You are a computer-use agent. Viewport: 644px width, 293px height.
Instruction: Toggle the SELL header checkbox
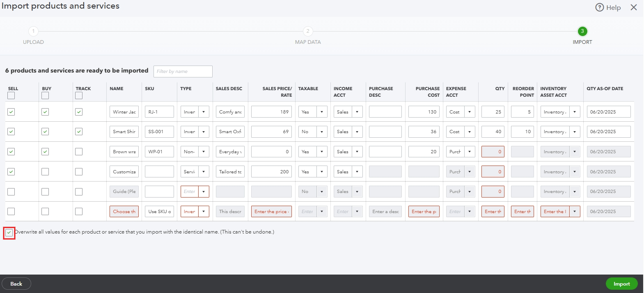tap(11, 95)
